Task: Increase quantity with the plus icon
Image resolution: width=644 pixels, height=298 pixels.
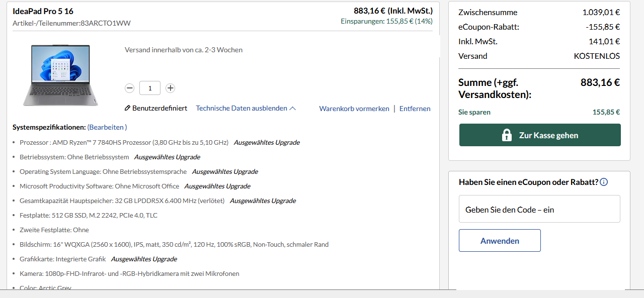Action: (x=171, y=88)
